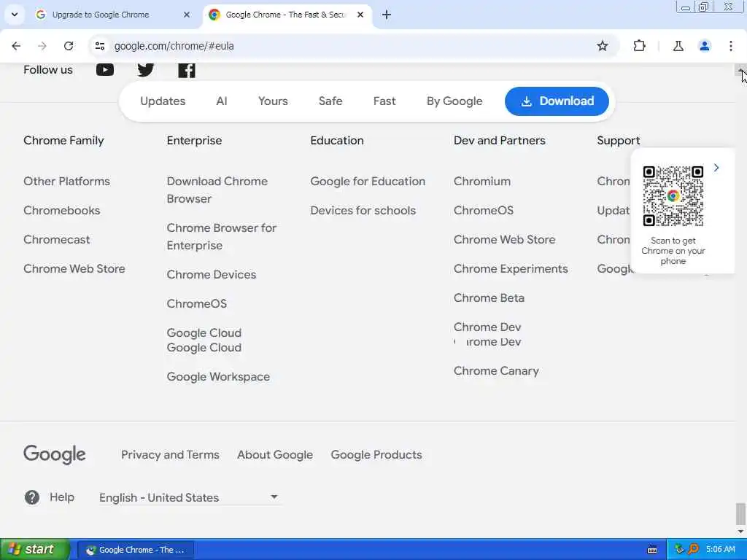Screen dimensions: 747x560
Task: Close the Upgrade to Google Chrome tab
Action: tap(187, 15)
